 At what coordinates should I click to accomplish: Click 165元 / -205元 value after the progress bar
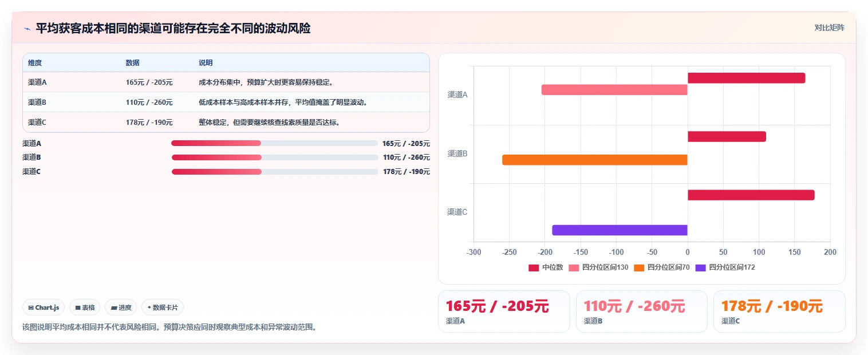406,144
